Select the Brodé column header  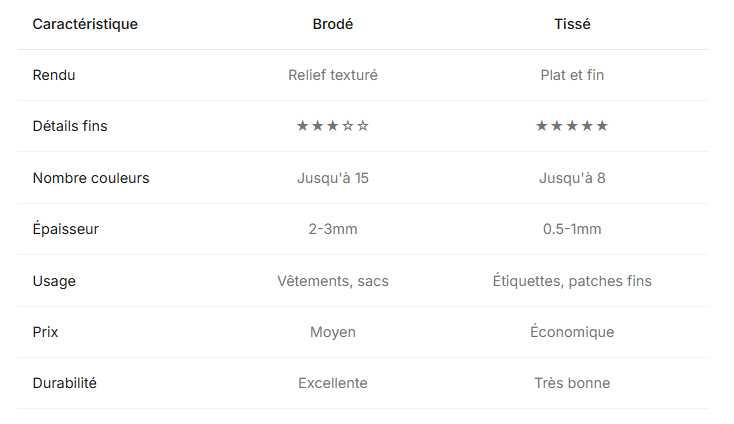pyautogui.click(x=333, y=24)
